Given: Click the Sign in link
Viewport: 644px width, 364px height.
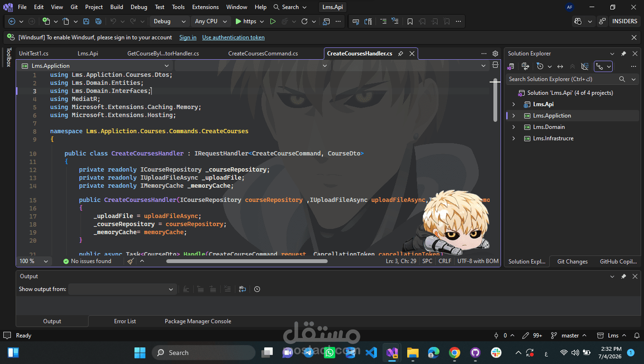Looking at the screenshot, I should click(188, 37).
